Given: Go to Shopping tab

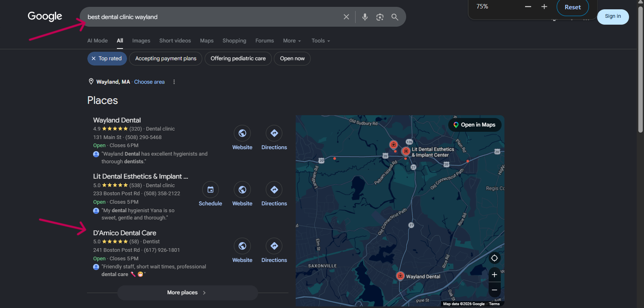Looking at the screenshot, I should pos(234,41).
